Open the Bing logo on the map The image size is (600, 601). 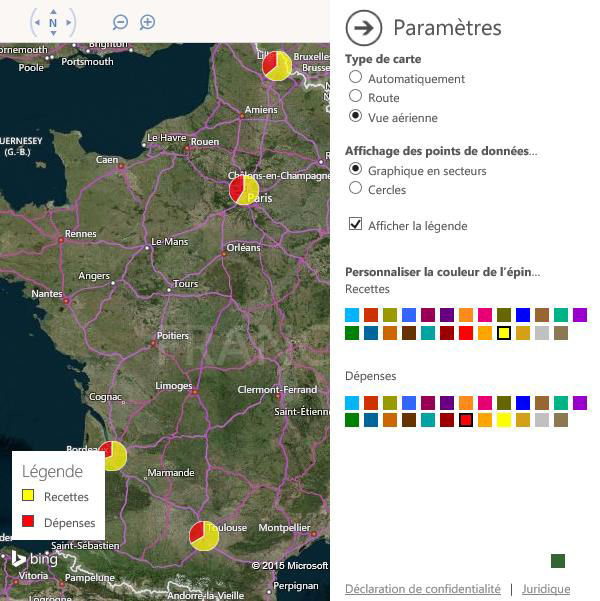(35, 559)
